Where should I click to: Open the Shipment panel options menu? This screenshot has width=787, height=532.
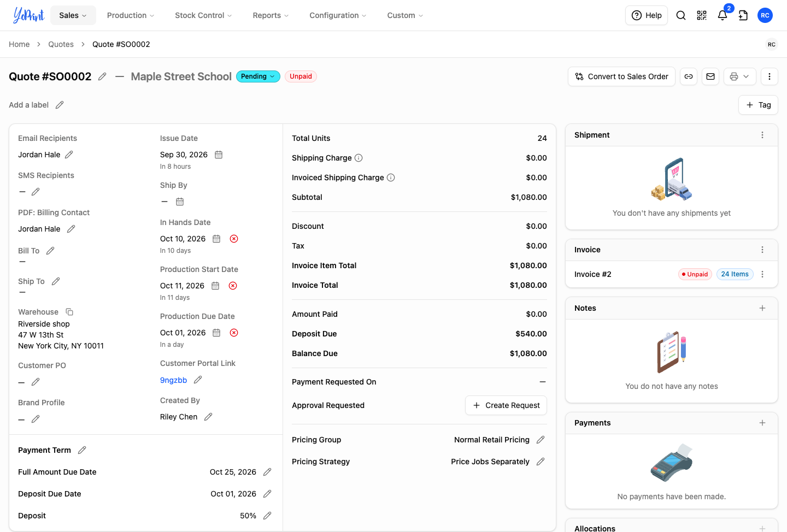762,135
